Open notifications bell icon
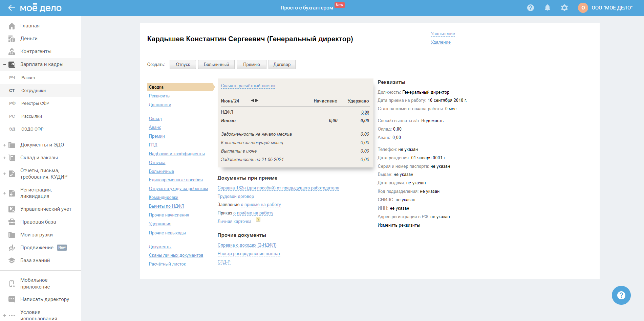This screenshot has height=321, width=644. [x=547, y=8]
